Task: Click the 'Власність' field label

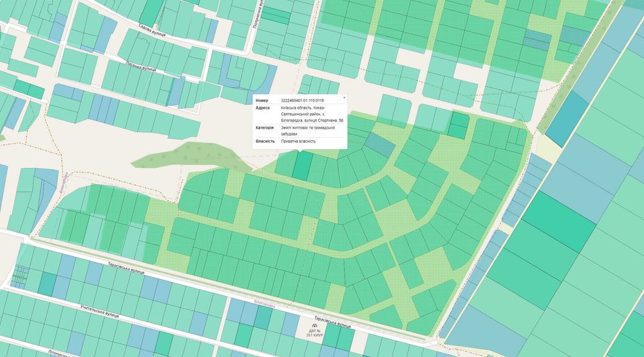Action: (265, 141)
